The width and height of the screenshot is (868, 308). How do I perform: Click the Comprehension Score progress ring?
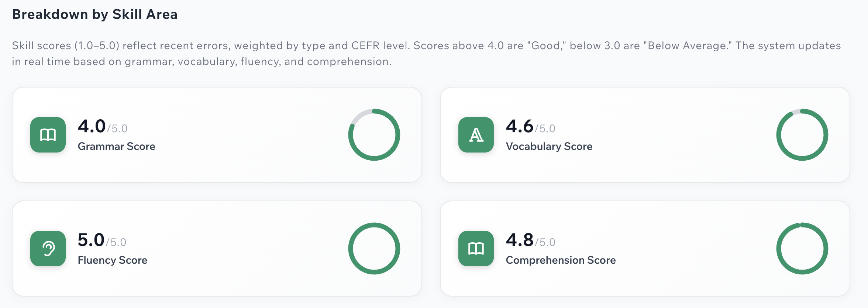tap(802, 249)
